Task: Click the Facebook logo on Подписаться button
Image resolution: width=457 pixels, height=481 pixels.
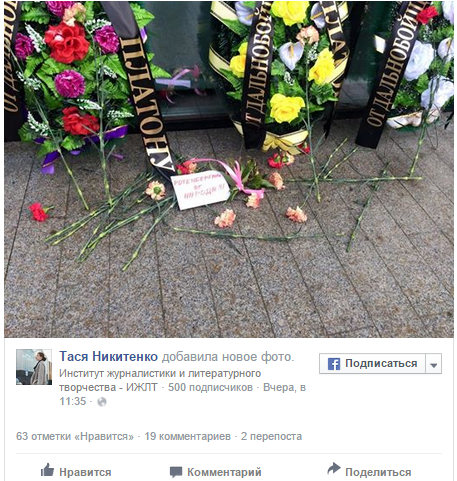Action: (x=334, y=364)
